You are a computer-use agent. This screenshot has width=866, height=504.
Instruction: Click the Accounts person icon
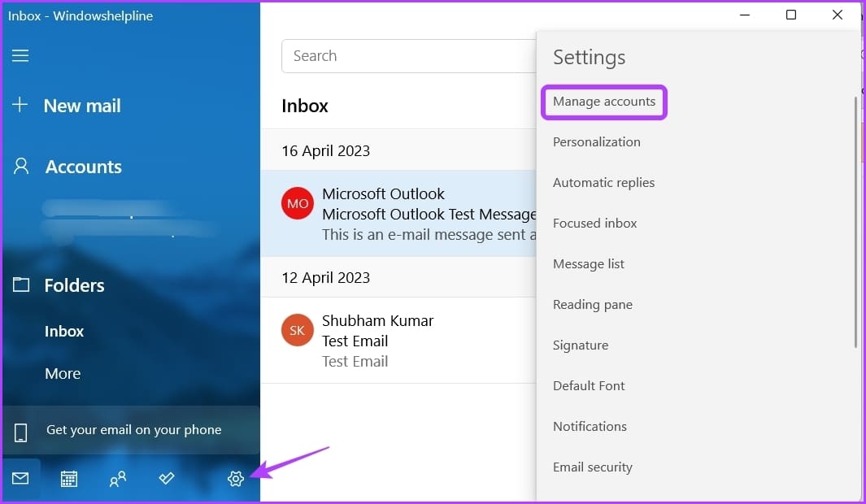coord(21,166)
